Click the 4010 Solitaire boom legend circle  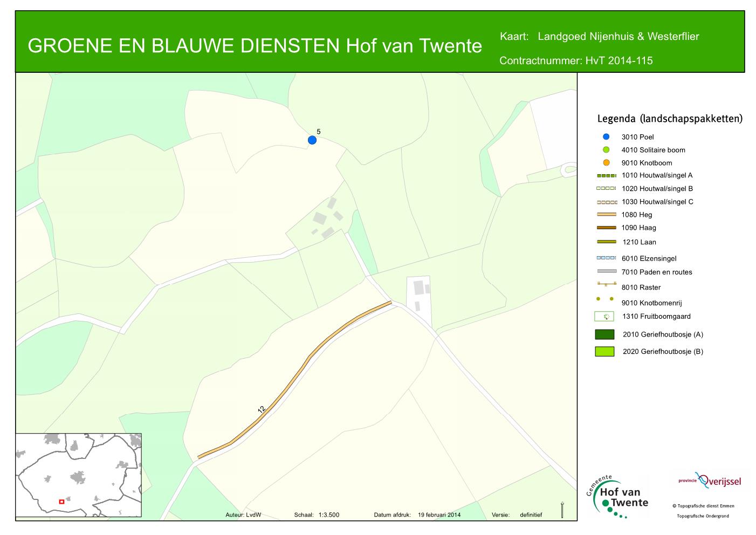(x=606, y=150)
